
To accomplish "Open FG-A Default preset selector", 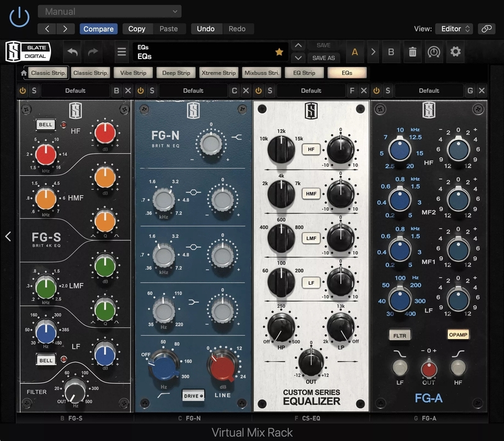I will [x=429, y=91].
